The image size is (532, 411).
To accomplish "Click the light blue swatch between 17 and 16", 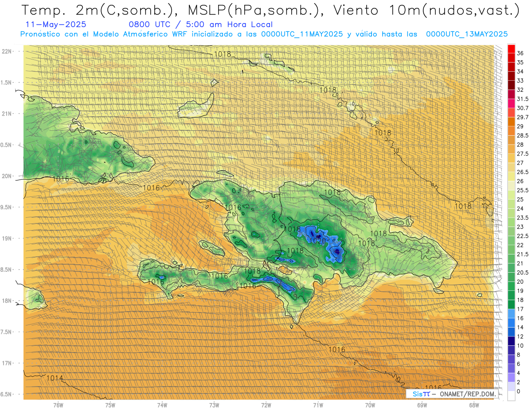I will pyautogui.click(x=511, y=313).
